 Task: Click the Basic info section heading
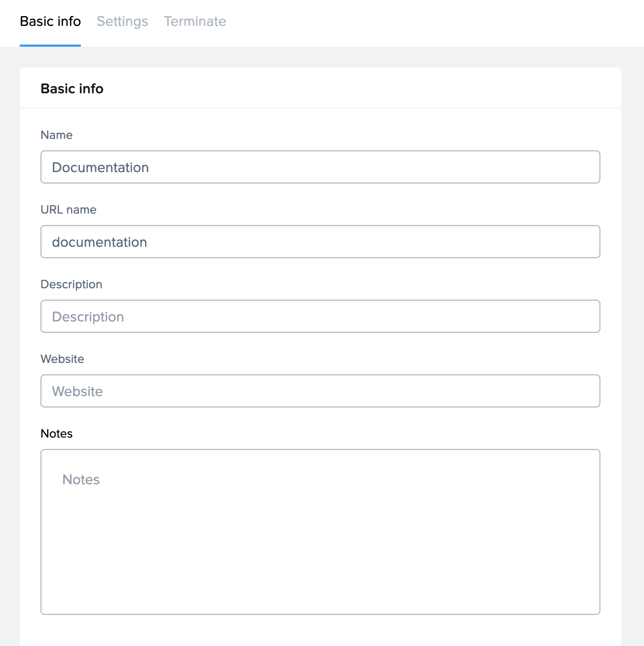click(x=72, y=88)
